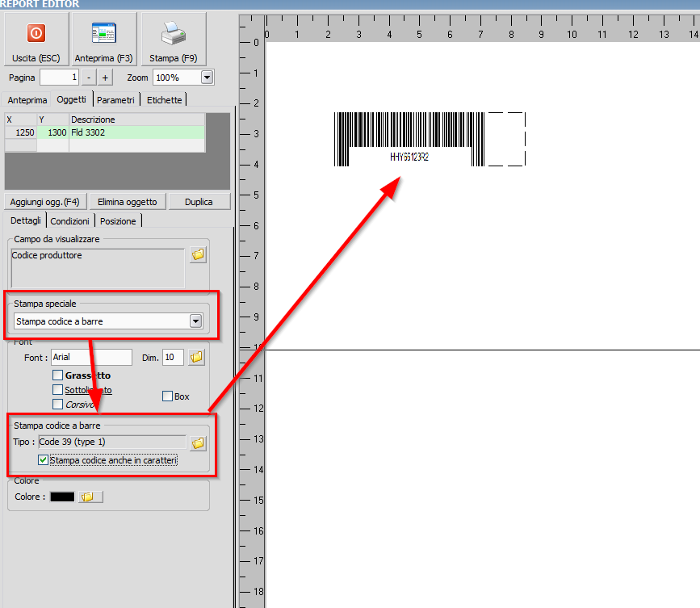700x608 pixels.
Task: Open Anteprima (F3) preview
Action: point(104,40)
